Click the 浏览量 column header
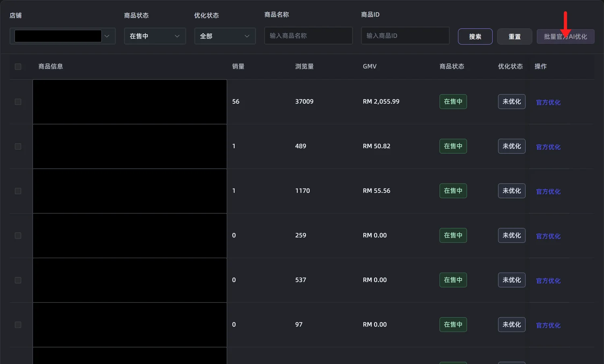Image resolution: width=604 pixels, height=364 pixels. point(304,66)
